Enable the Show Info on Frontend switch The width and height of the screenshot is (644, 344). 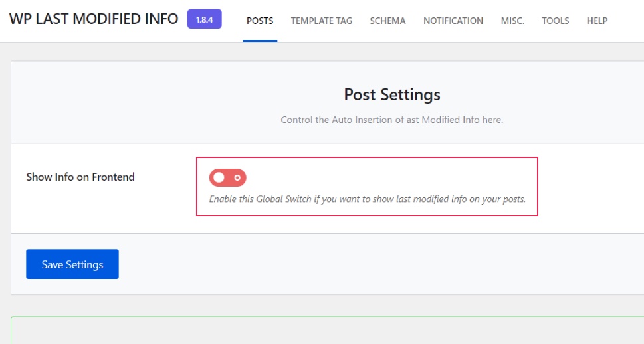(228, 177)
